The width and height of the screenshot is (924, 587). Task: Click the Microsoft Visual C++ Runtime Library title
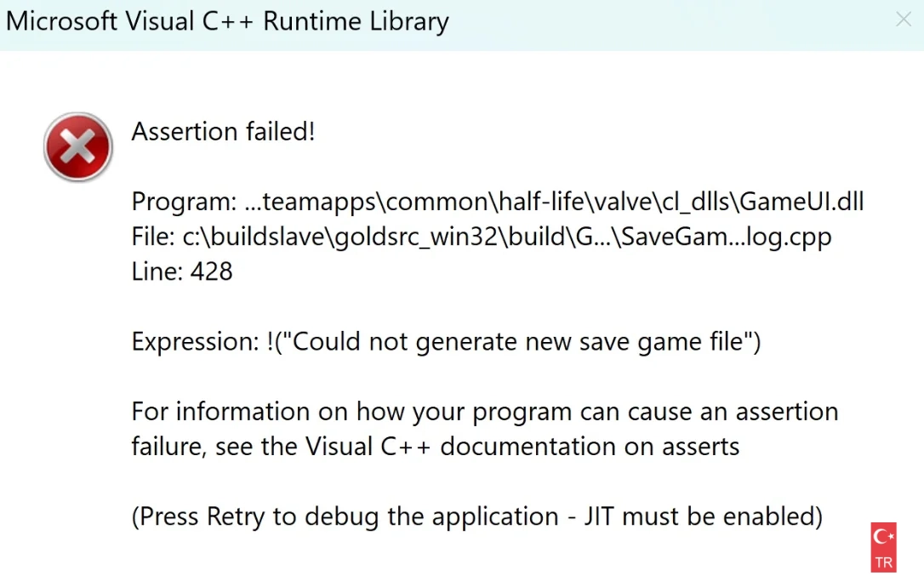point(227,21)
